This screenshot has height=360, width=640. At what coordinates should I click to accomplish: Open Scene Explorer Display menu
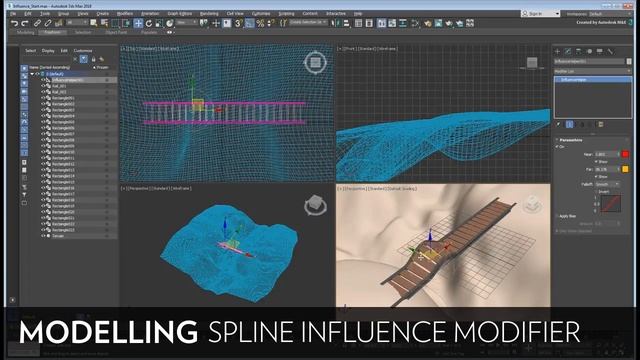tap(48, 51)
